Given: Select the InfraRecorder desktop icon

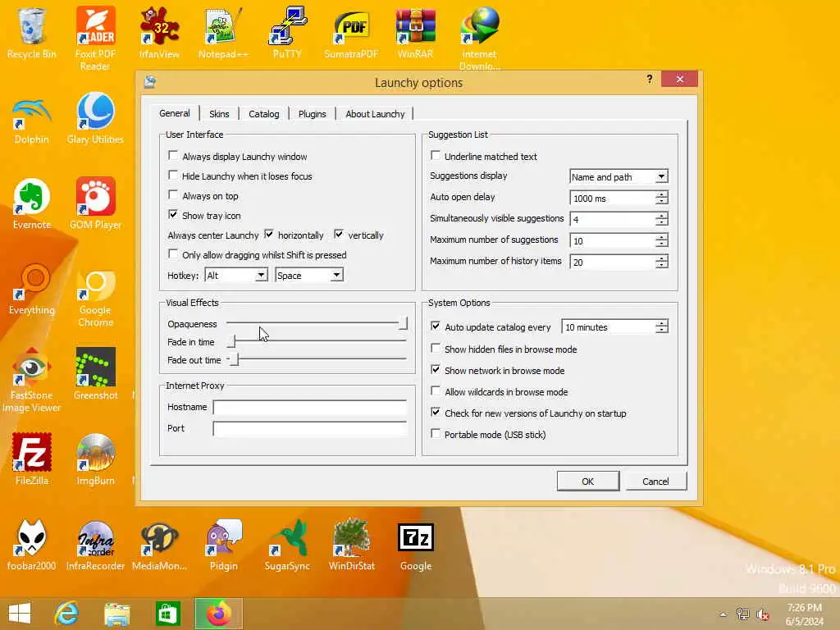Looking at the screenshot, I should 95,545.
